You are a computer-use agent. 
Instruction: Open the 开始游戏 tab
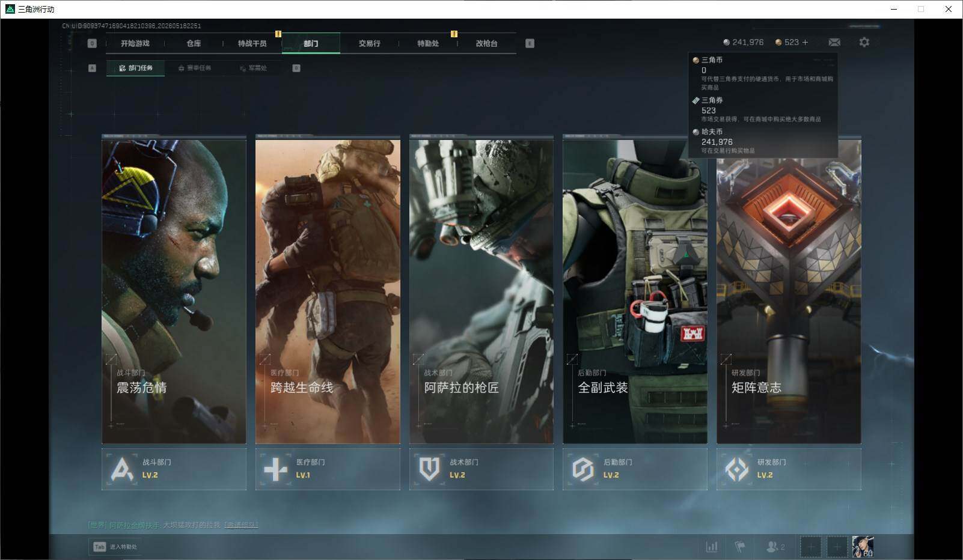135,43
